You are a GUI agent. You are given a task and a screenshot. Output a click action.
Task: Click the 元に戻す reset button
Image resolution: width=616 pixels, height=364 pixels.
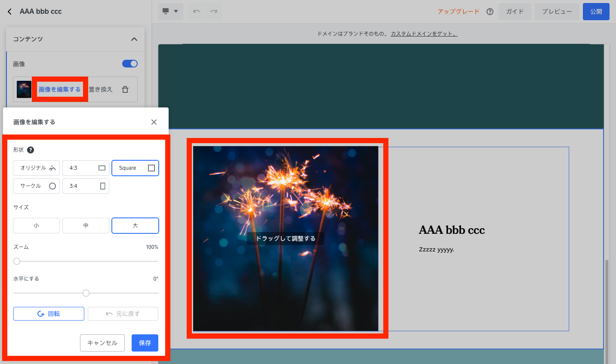click(123, 314)
